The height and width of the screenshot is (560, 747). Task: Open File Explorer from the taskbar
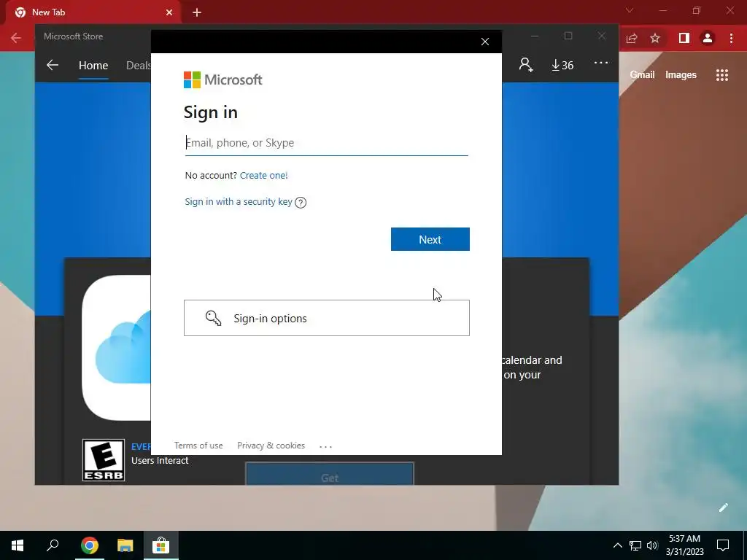125,545
